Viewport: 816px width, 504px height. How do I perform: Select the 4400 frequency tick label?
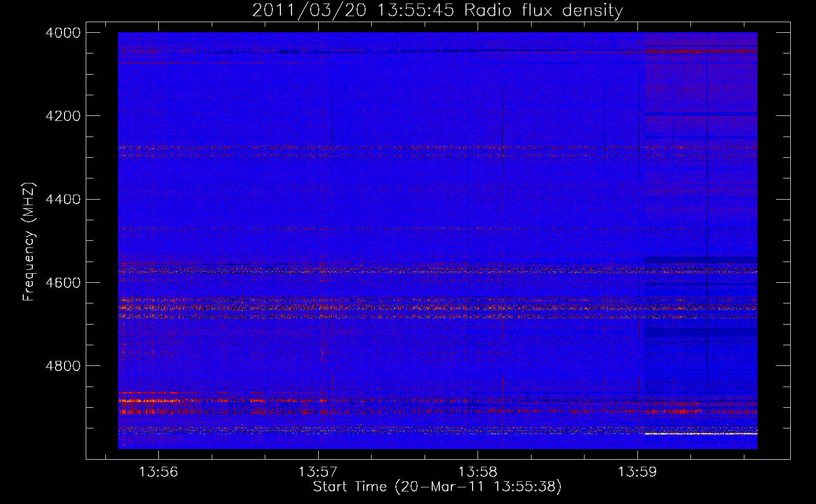[63, 200]
